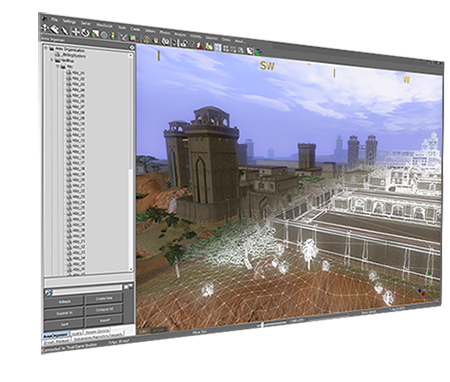450x382 pixels.
Task: Toggle the four-squares layout toolbar button
Action: [226, 48]
